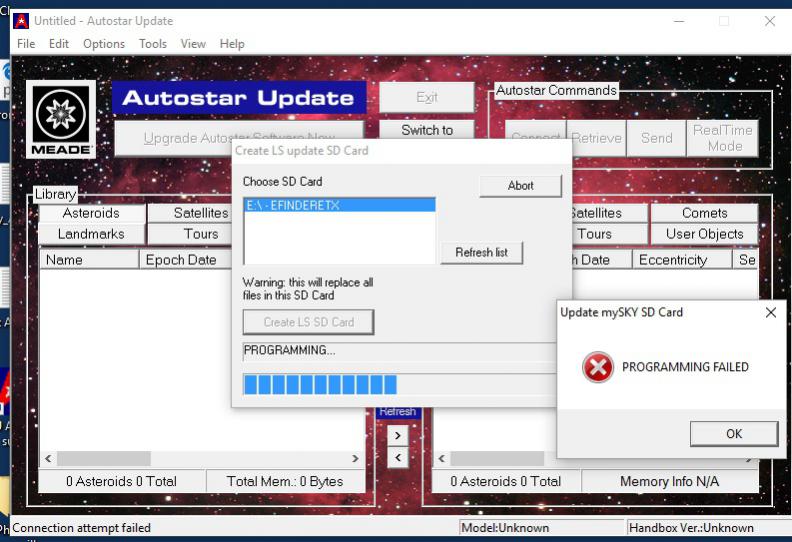
Task: Click the PROGRAMMING... status text
Action: click(289, 350)
